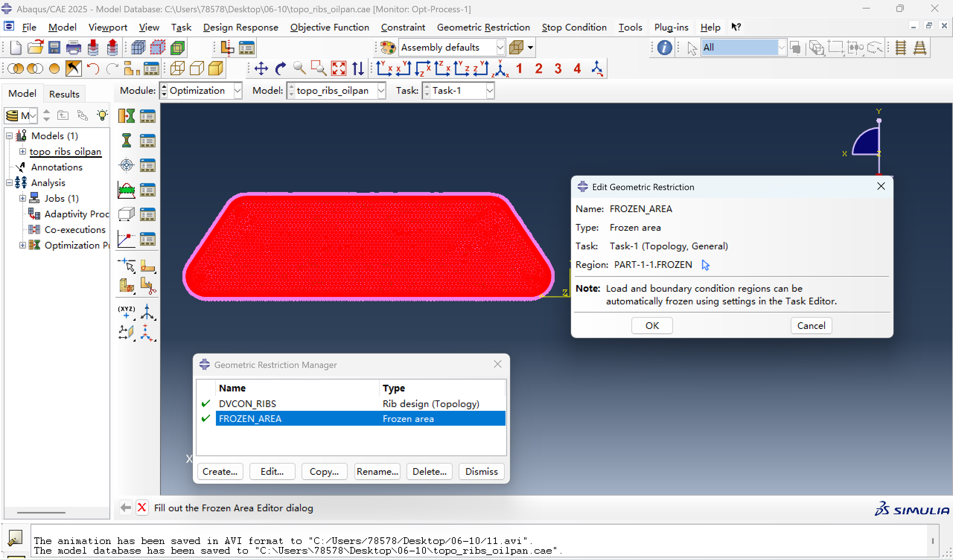The image size is (953, 560).
Task: Click the red X cancel procedure button
Action: (x=142, y=508)
